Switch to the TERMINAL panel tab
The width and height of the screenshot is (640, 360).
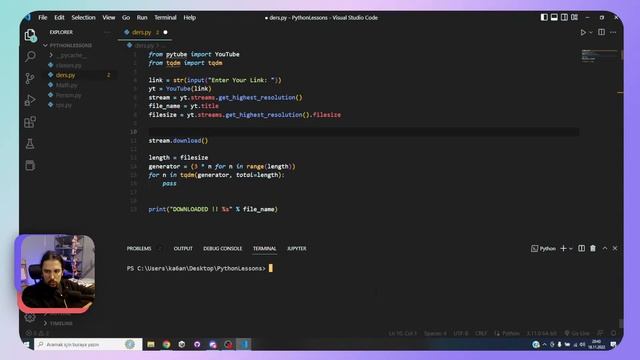click(x=264, y=249)
